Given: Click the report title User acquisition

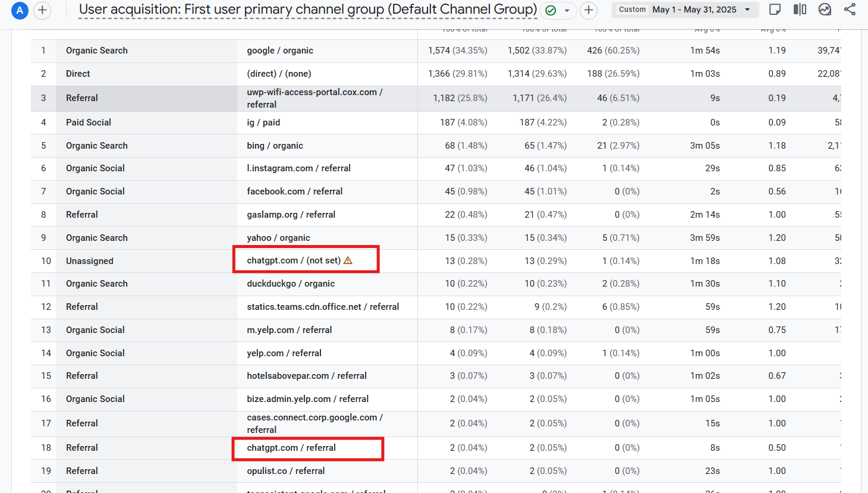Looking at the screenshot, I should click(308, 10).
